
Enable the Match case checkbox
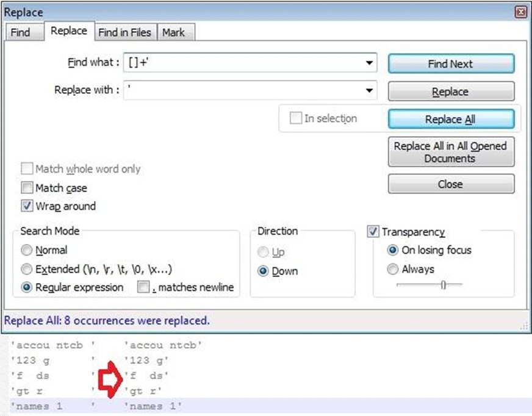[x=27, y=187]
